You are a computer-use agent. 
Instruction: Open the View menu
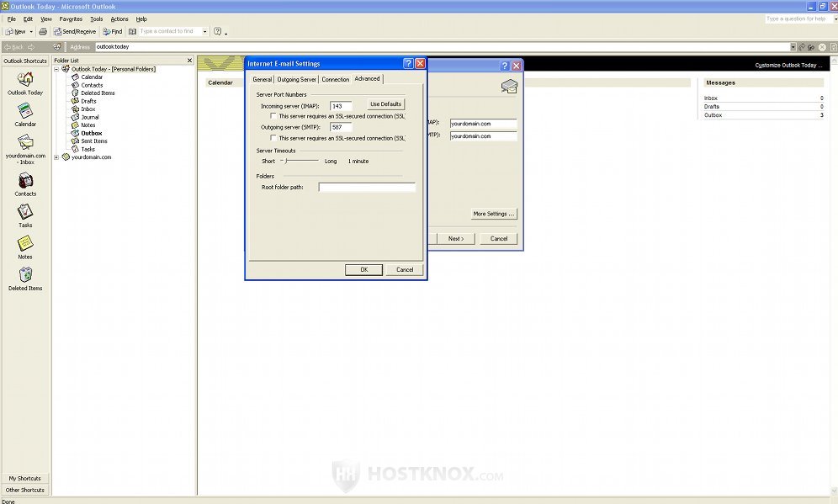46,19
